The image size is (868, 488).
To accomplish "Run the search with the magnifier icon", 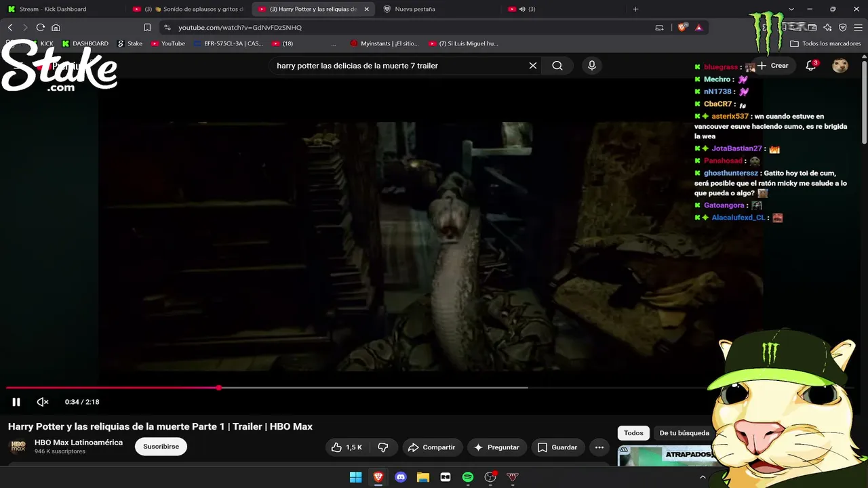I will pyautogui.click(x=557, y=66).
